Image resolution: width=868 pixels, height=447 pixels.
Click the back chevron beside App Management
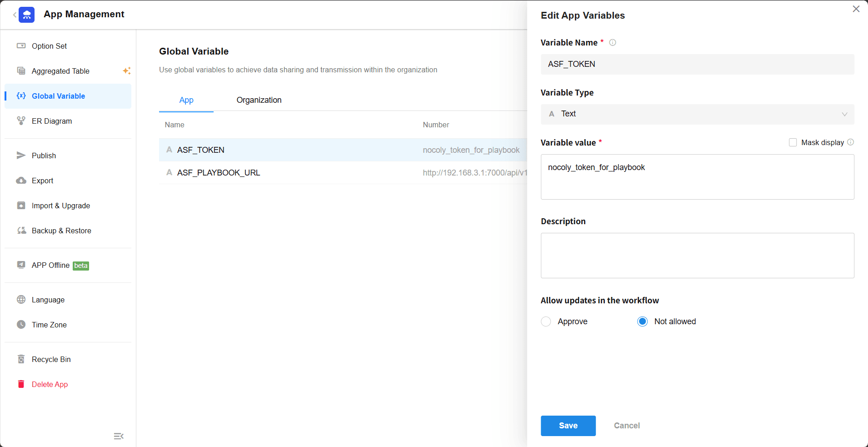point(15,15)
